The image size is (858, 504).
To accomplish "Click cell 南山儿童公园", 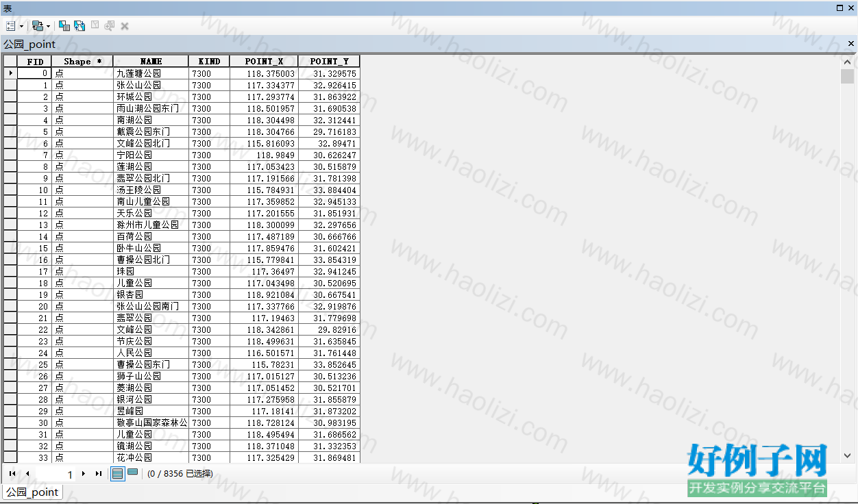I will coord(151,201).
